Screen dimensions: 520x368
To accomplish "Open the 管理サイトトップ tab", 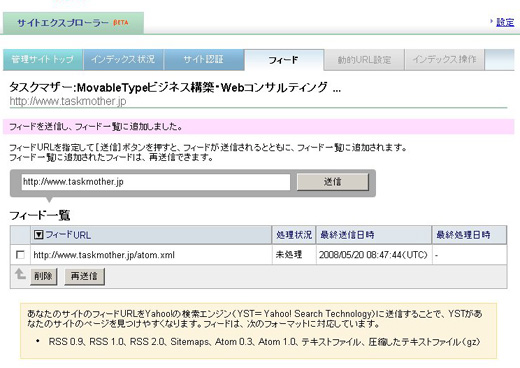I will click(43, 60).
